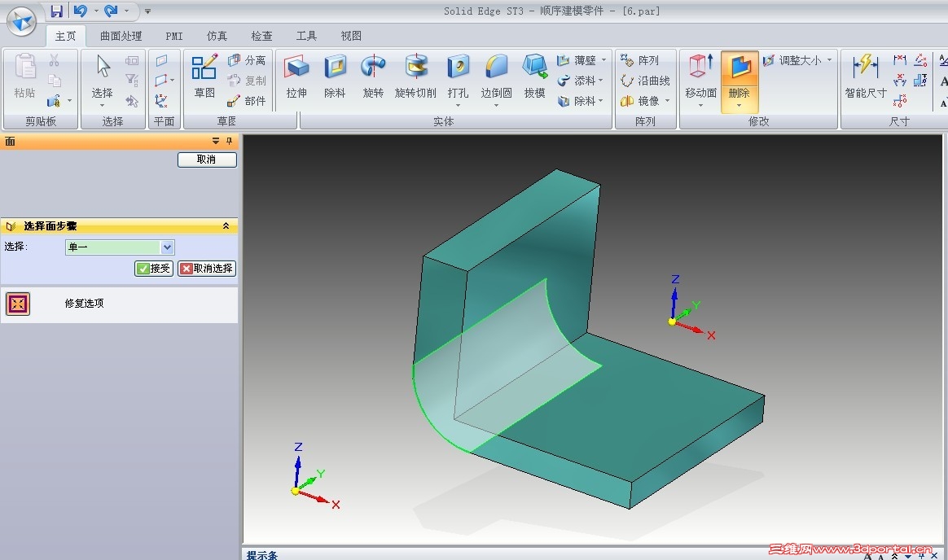
Task: Click the 修复选项 heal options icon
Action: tap(18, 304)
